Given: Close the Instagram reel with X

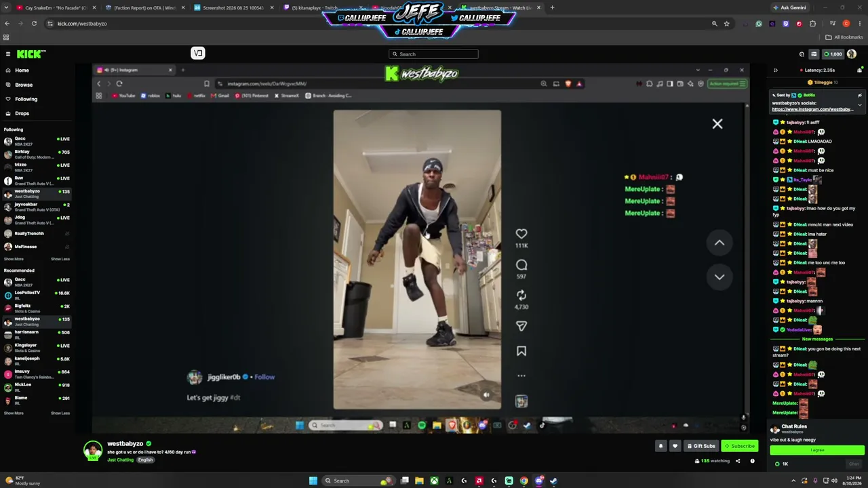Looking at the screenshot, I should click(717, 124).
